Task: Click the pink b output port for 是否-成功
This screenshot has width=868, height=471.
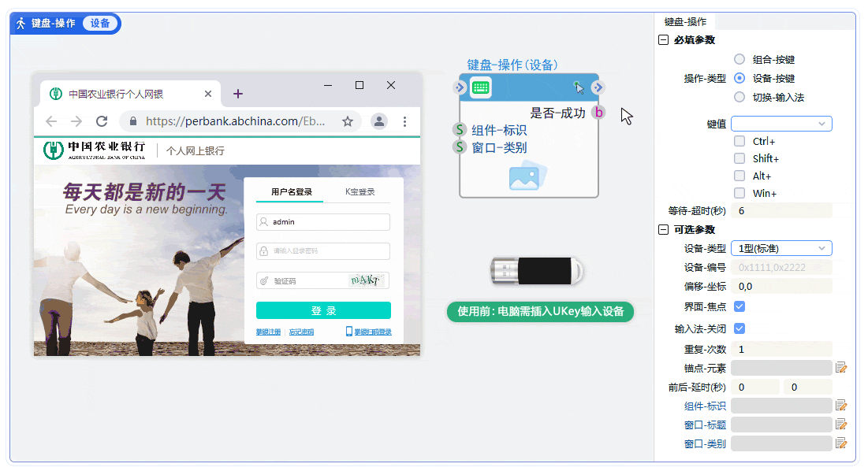Action: tap(598, 112)
